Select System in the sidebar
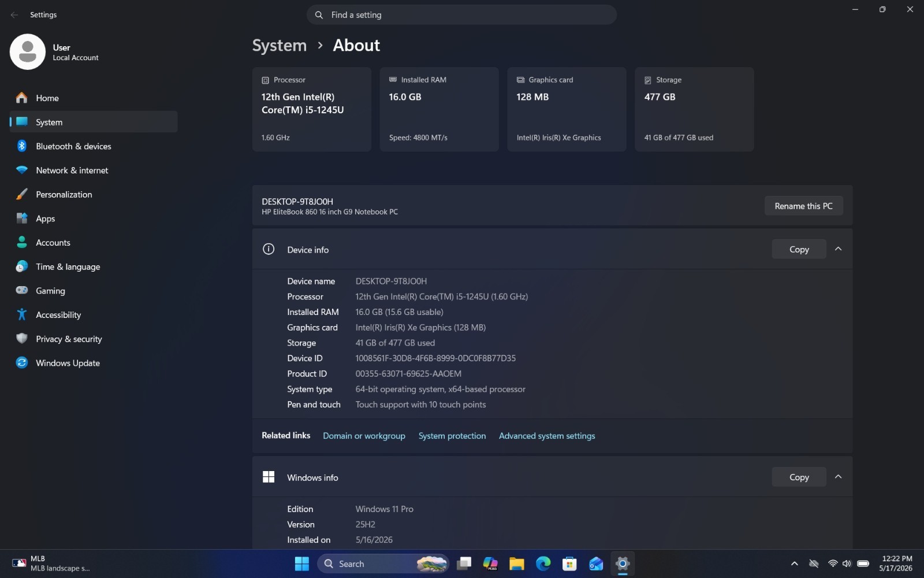 point(94,122)
